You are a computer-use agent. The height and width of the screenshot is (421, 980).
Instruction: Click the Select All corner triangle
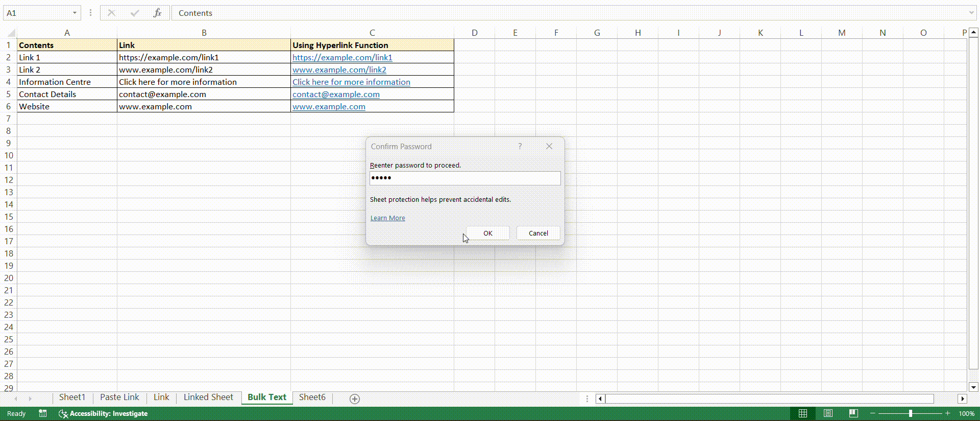pyautogui.click(x=11, y=33)
